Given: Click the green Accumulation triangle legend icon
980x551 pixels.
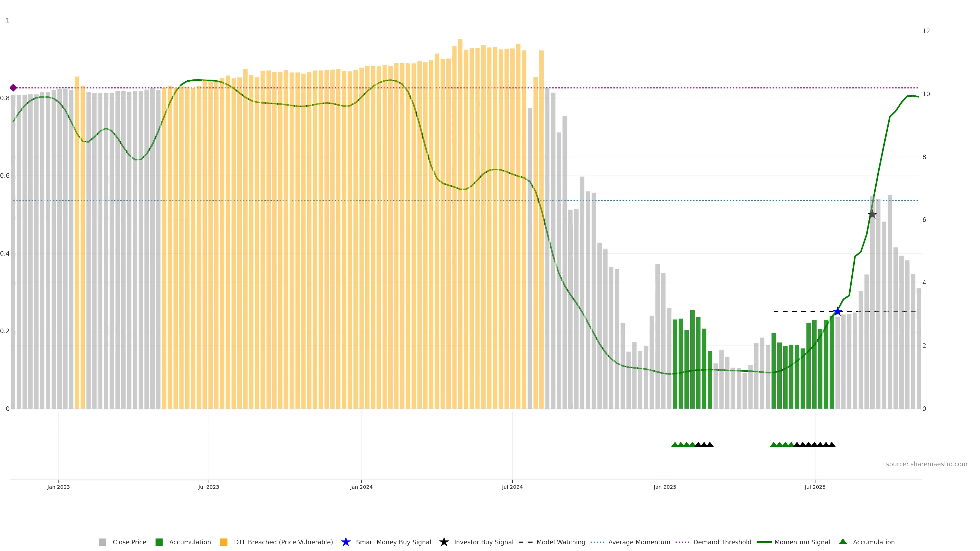Looking at the screenshot, I should (x=843, y=542).
